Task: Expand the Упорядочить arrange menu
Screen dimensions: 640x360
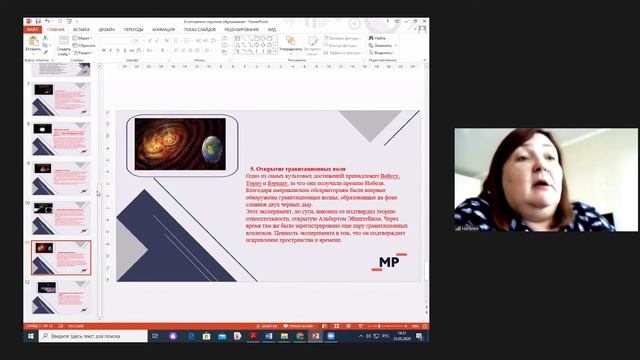Action: tap(291, 45)
